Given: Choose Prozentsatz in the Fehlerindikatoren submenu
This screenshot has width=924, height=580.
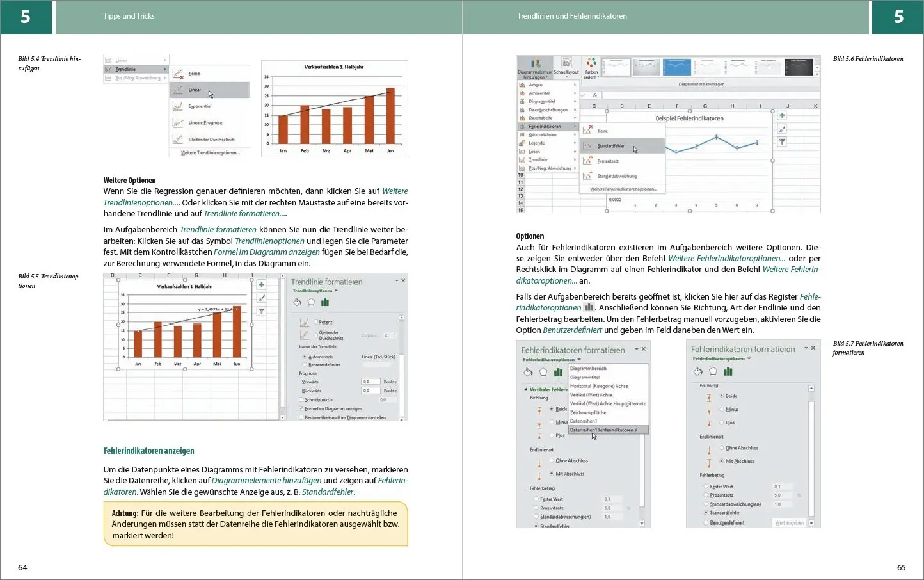Looking at the screenshot, I should point(623,161).
